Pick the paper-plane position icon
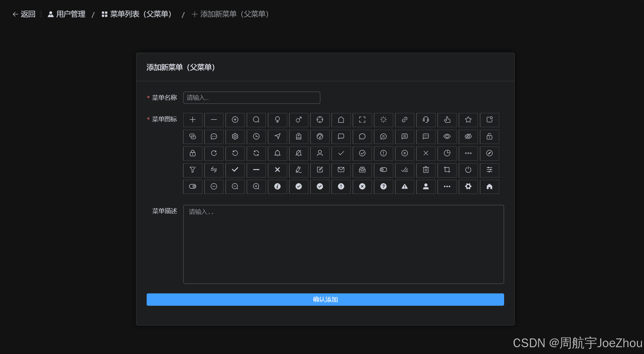Viewport: 644px width, 354px height. pyautogui.click(x=277, y=137)
